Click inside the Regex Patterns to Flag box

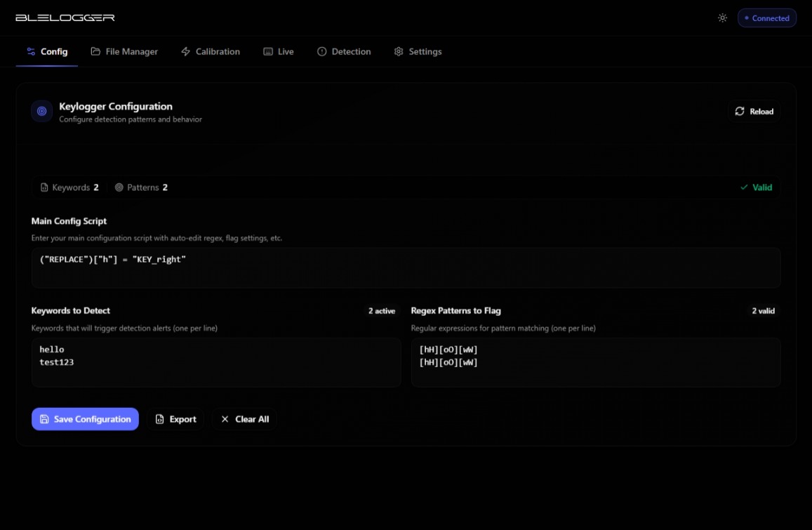595,362
